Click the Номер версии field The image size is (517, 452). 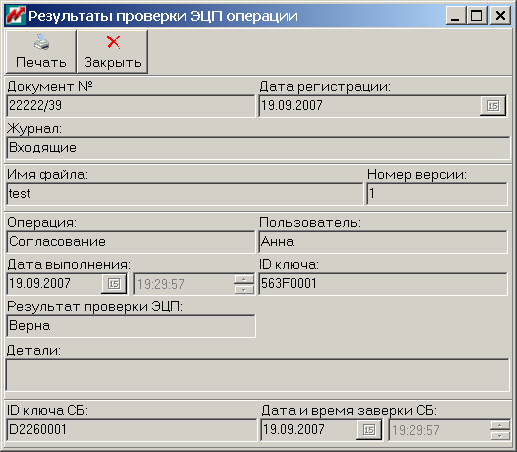coord(437,194)
